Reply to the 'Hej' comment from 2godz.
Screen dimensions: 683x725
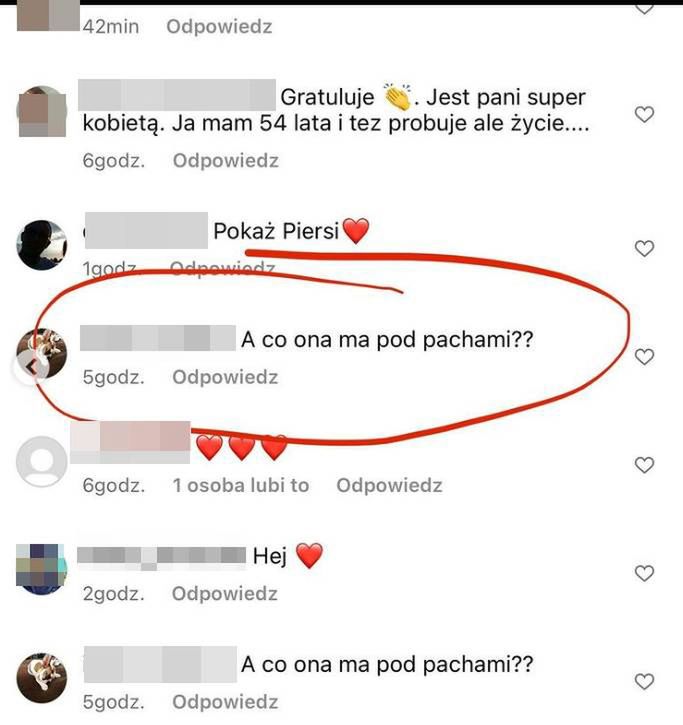tap(225, 594)
